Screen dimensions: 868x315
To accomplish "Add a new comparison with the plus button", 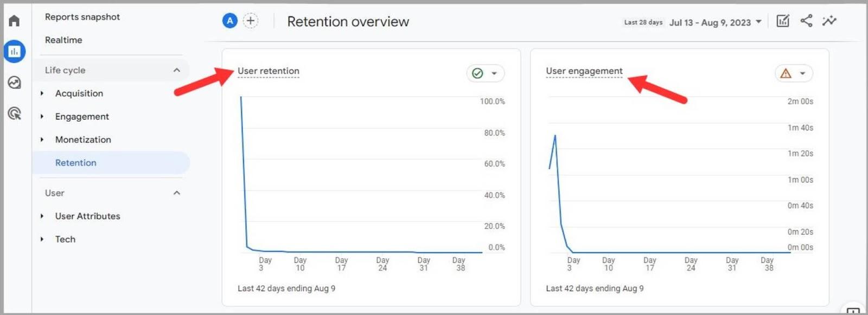I will [x=250, y=20].
